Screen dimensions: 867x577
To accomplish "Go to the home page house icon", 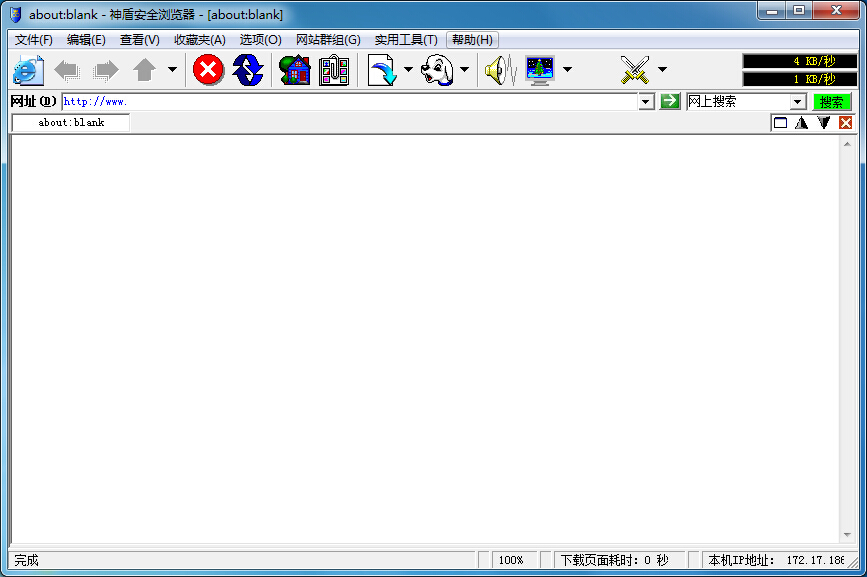I will [x=294, y=70].
